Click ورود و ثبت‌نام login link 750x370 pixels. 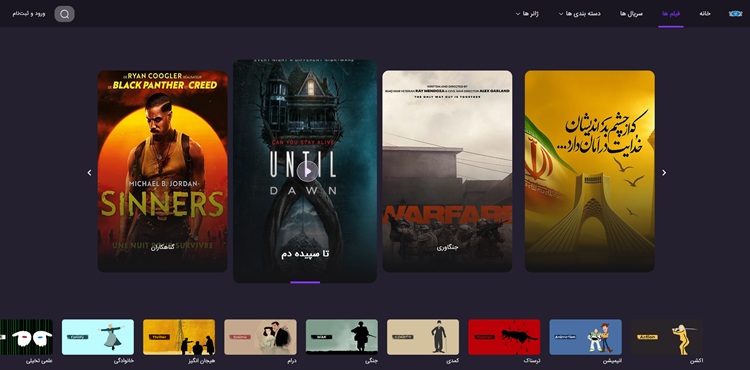[x=29, y=14]
